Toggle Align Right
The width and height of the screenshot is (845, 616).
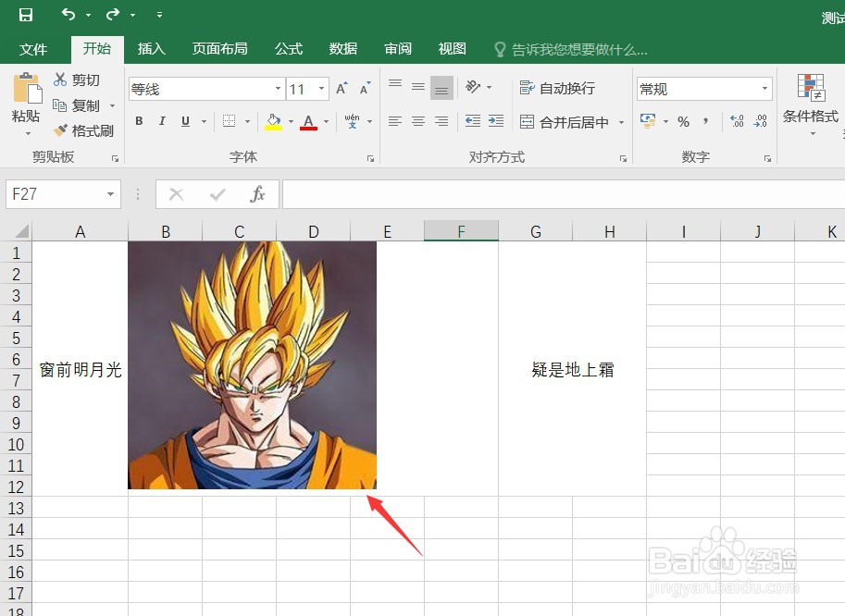(x=441, y=121)
